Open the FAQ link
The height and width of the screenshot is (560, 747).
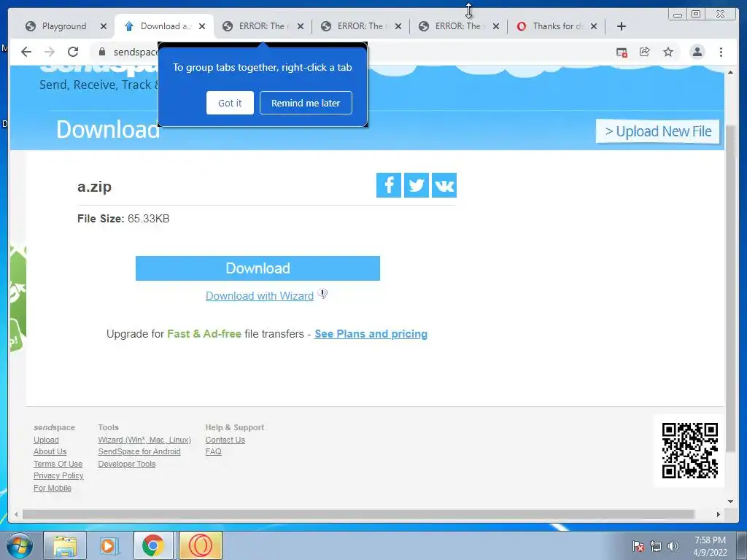214,451
